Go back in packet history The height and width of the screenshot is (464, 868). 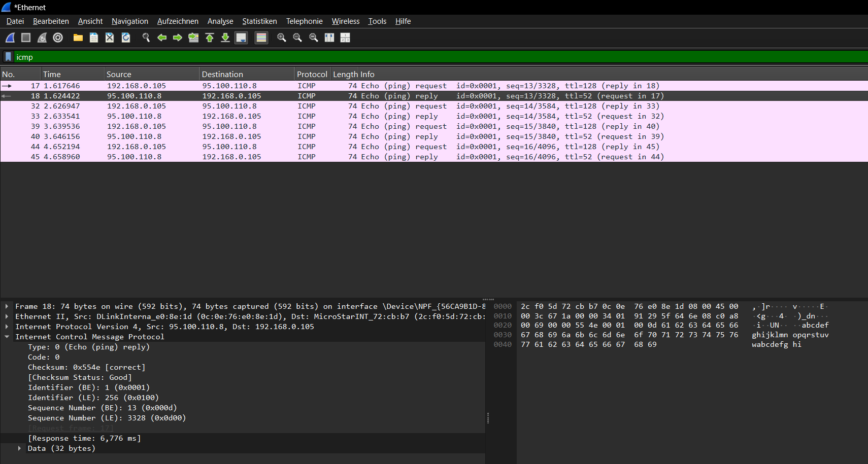coord(162,38)
